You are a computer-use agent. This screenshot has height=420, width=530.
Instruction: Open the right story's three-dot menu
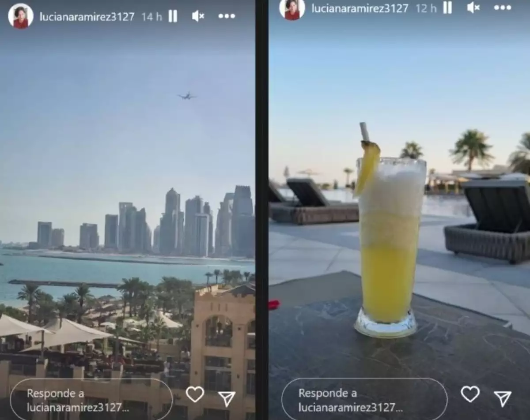[x=503, y=7]
